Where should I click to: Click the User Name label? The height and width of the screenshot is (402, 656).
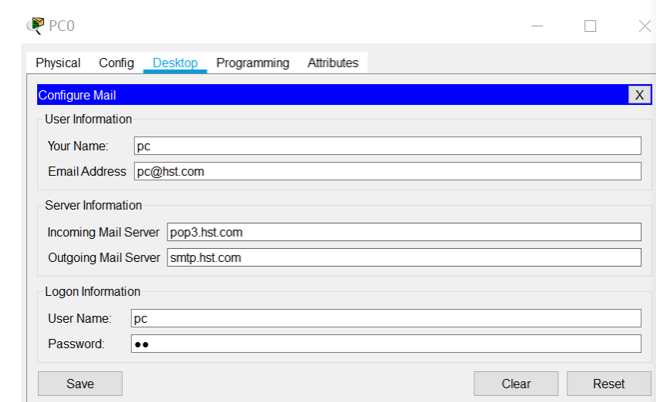pos(79,319)
